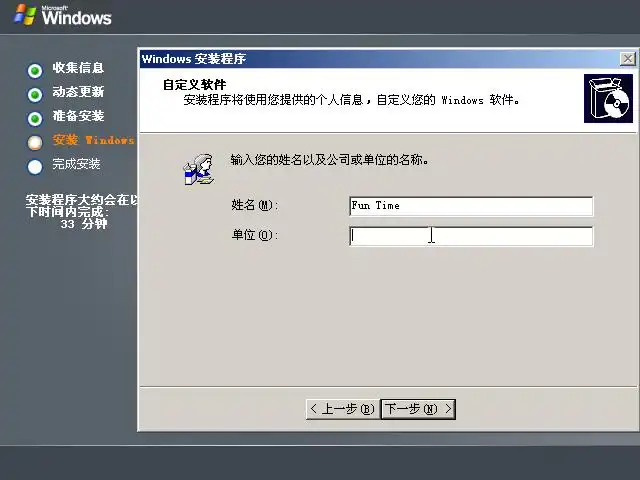Click the 上一步(B) back button

pos(342,409)
